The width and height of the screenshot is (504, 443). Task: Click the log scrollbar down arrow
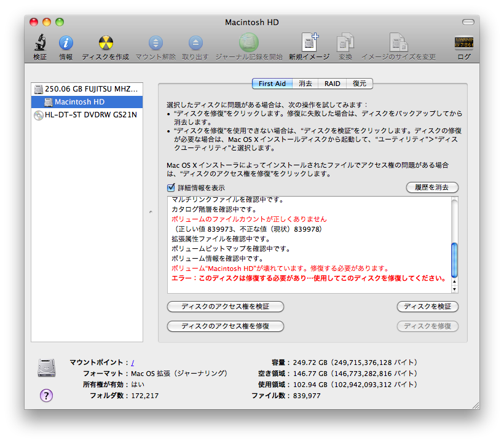(455, 289)
